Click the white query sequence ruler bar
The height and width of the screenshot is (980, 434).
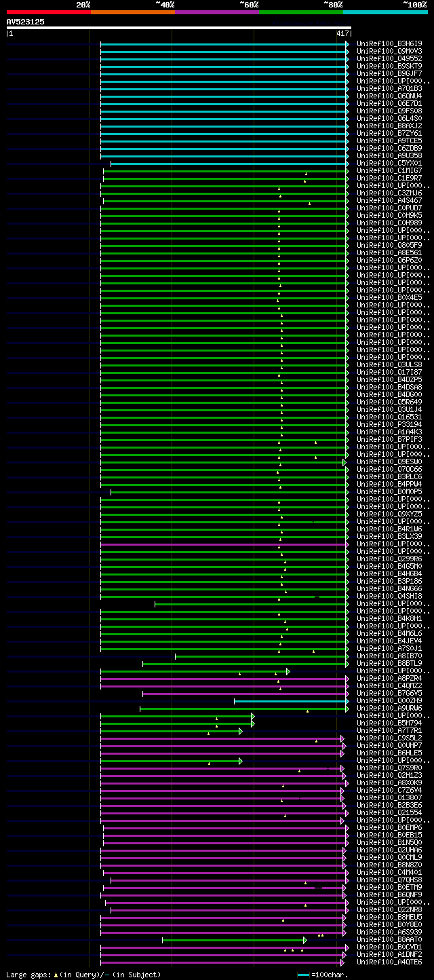tap(178, 28)
